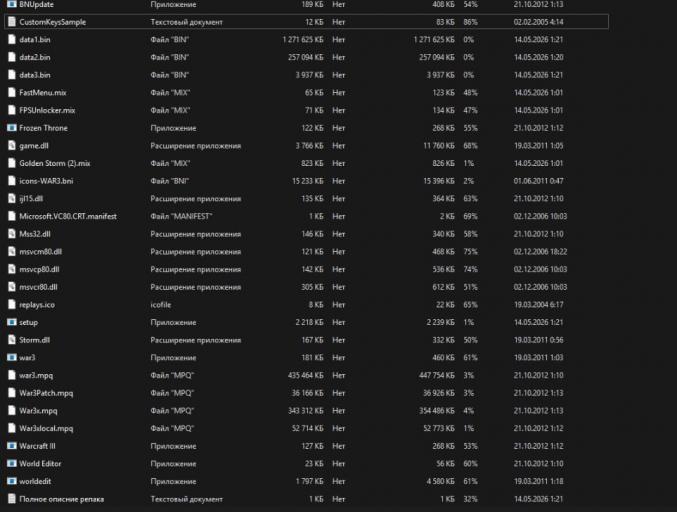
Task: Click the name text Frozen Throne
Action: pos(43,128)
